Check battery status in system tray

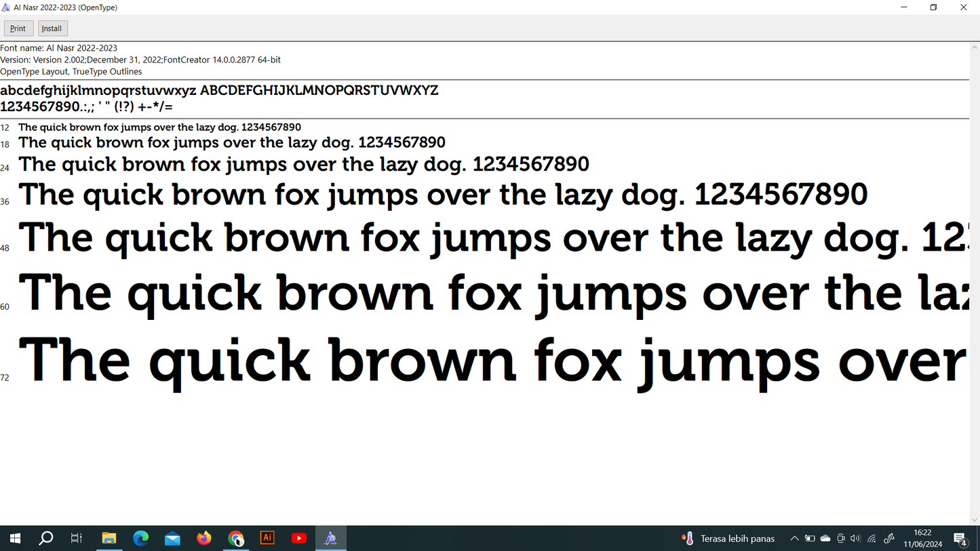point(810,539)
